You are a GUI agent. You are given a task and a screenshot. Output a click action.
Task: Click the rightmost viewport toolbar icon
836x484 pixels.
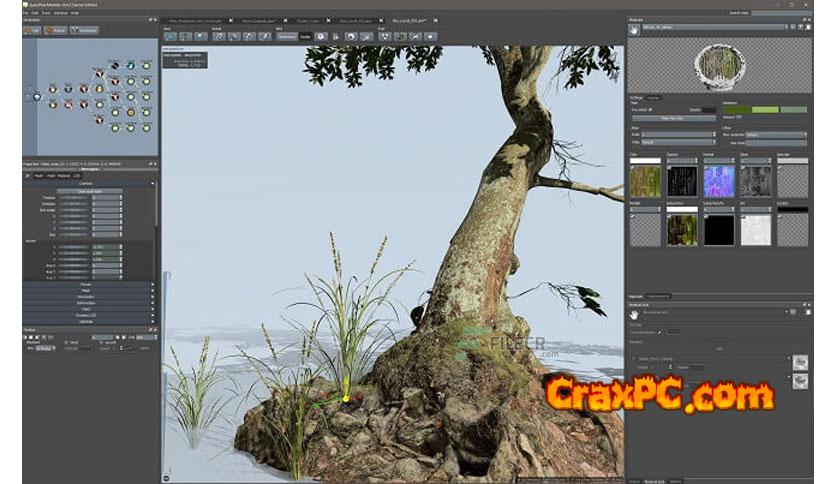(x=431, y=36)
